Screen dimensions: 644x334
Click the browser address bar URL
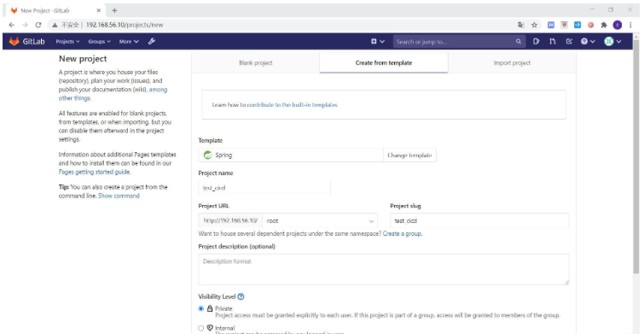pos(125,25)
